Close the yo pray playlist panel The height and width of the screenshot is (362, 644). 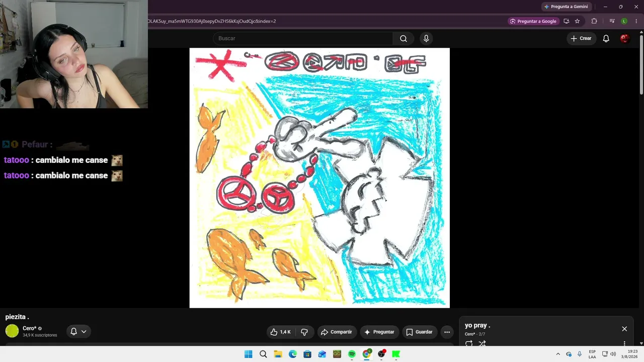(624, 329)
